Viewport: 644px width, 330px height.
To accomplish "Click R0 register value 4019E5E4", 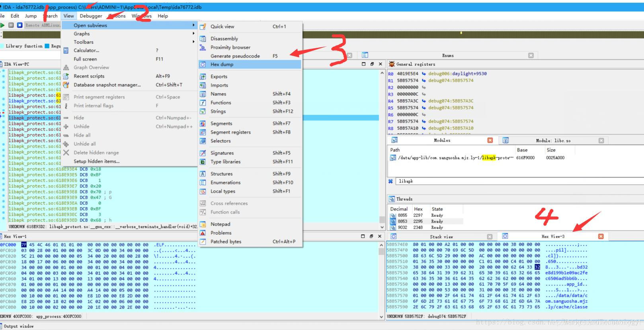I will tap(408, 74).
